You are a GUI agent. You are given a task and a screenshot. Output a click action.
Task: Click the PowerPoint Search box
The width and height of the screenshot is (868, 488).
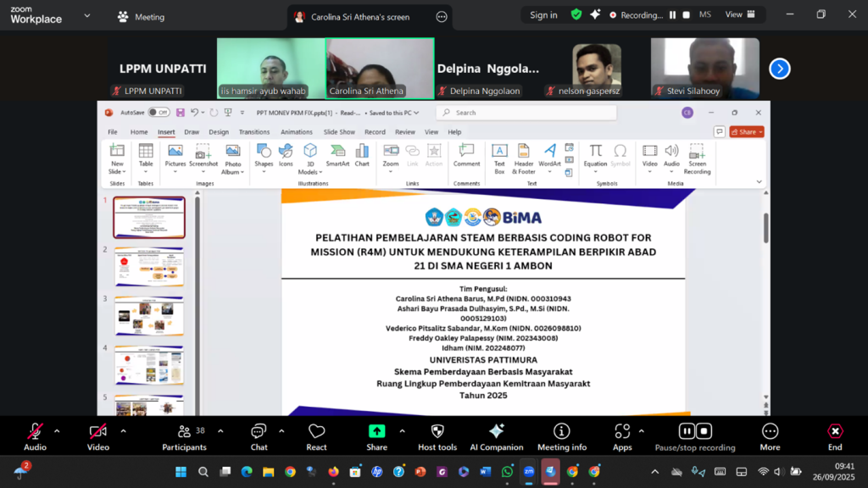pyautogui.click(x=526, y=113)
